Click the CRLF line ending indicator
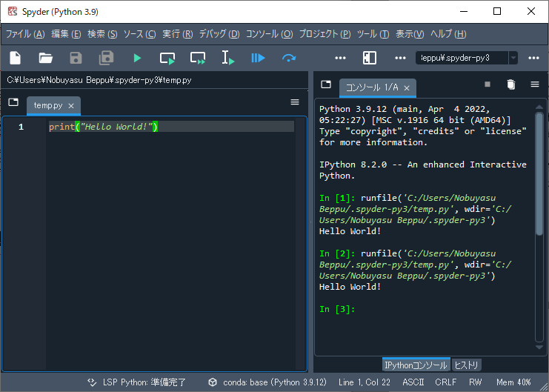 446,382
